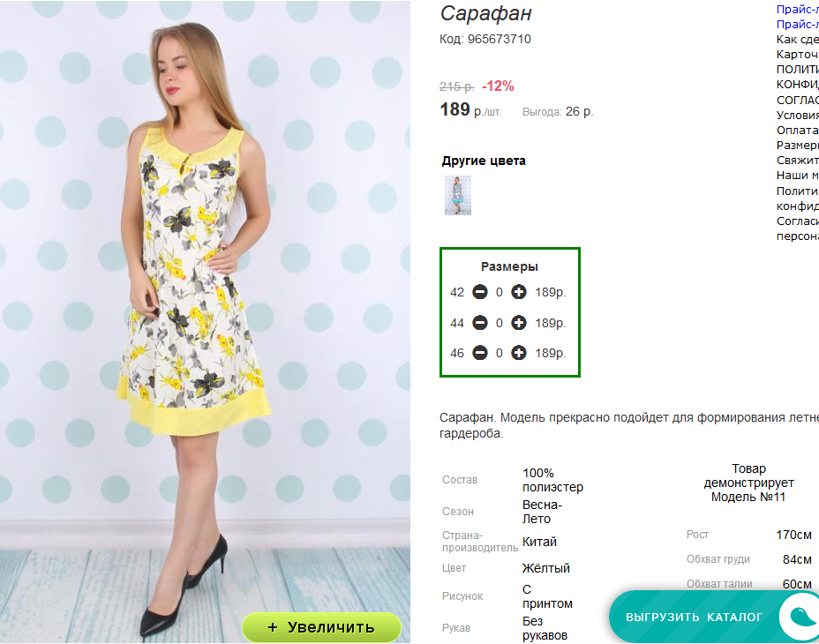Click the size 42 quantity value
Viewport: 819px width, 644px height.
click(x=500, y=293)
